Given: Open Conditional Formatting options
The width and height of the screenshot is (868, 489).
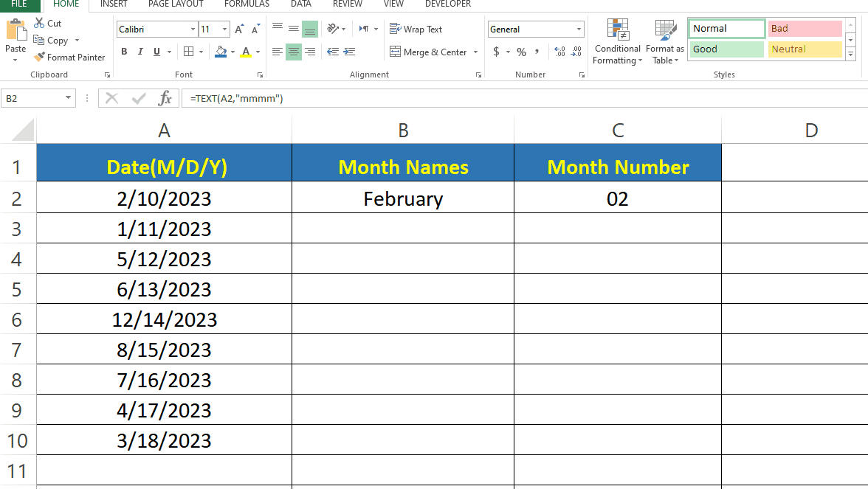Looking at the screenshot, I should pyautogui.click(x=617, y=43).
